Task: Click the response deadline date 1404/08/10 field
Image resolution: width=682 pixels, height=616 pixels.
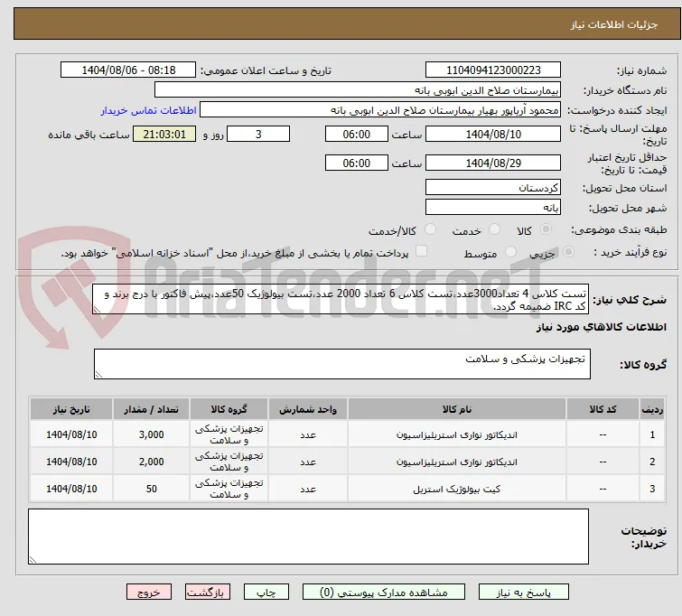Action: 493,134
